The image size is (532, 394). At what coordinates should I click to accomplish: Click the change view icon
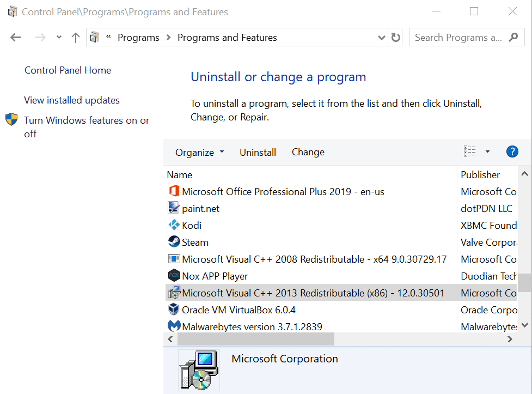[x=470, y=151]
